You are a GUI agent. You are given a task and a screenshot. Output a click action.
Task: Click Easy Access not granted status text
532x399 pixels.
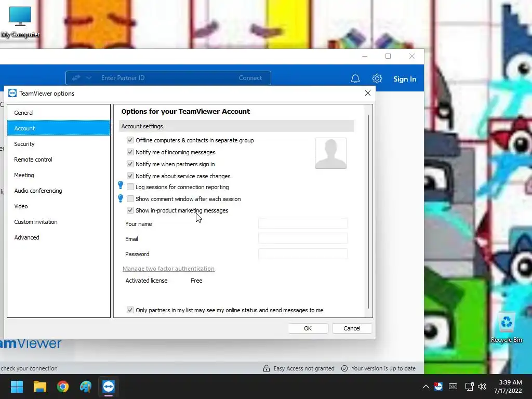click(304, 368)
